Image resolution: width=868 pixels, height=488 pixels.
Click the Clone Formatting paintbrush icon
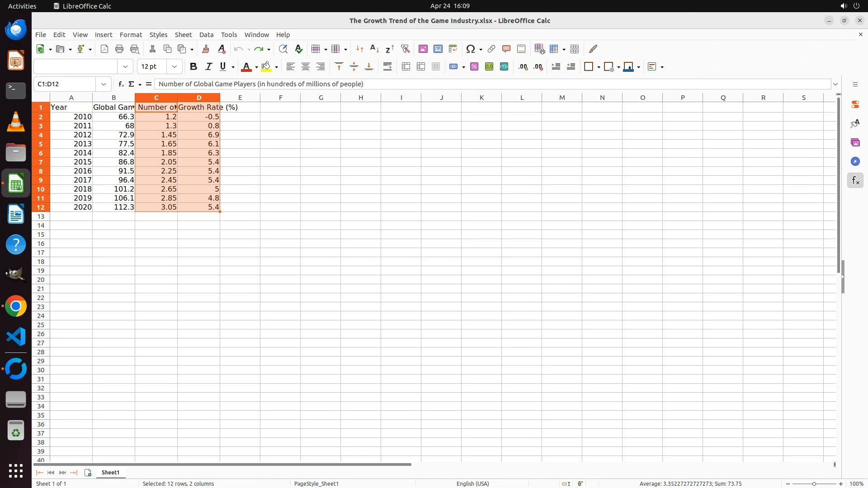coord(206,49)
